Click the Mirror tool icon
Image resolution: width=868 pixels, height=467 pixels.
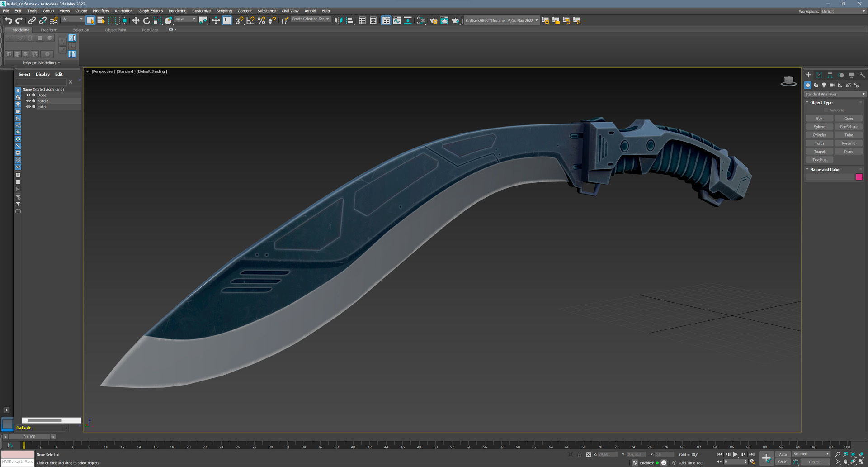coord(339,20)
